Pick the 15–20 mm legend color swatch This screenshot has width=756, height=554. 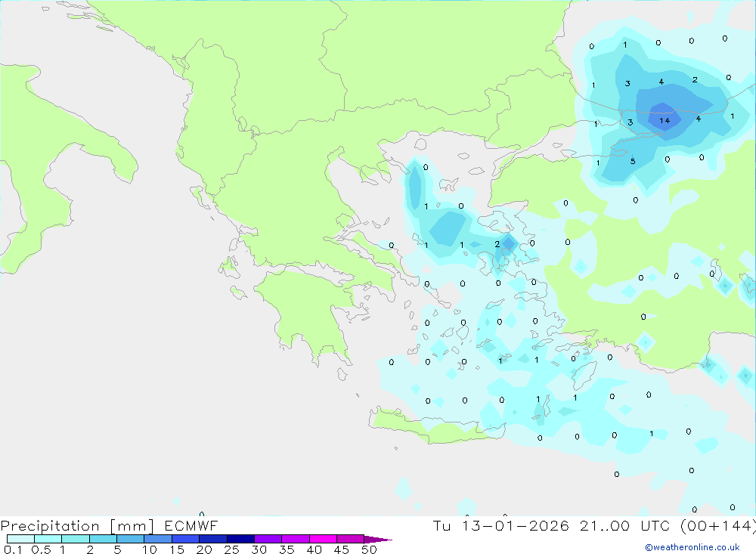coord(186,539)
